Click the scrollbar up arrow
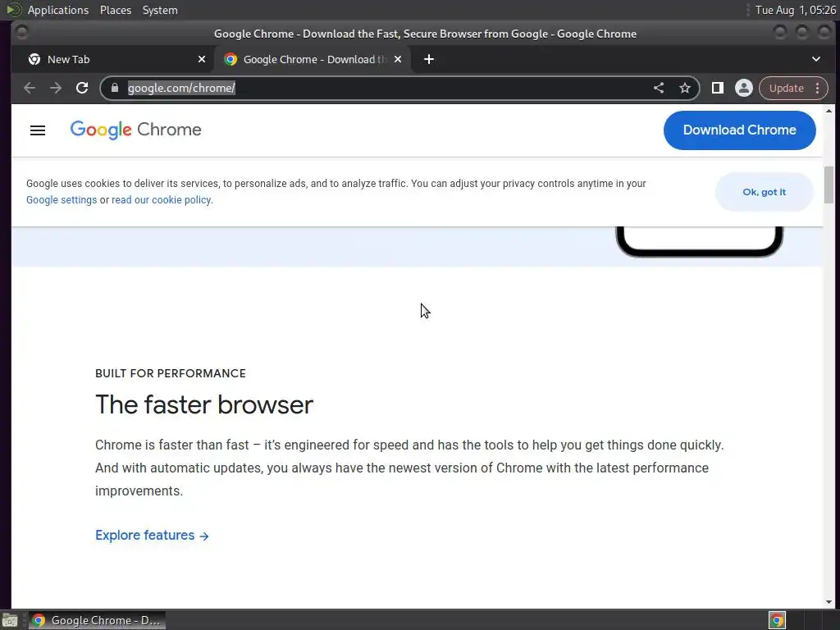The height and width of the screenshot is (630, 840). coord(829,111)
